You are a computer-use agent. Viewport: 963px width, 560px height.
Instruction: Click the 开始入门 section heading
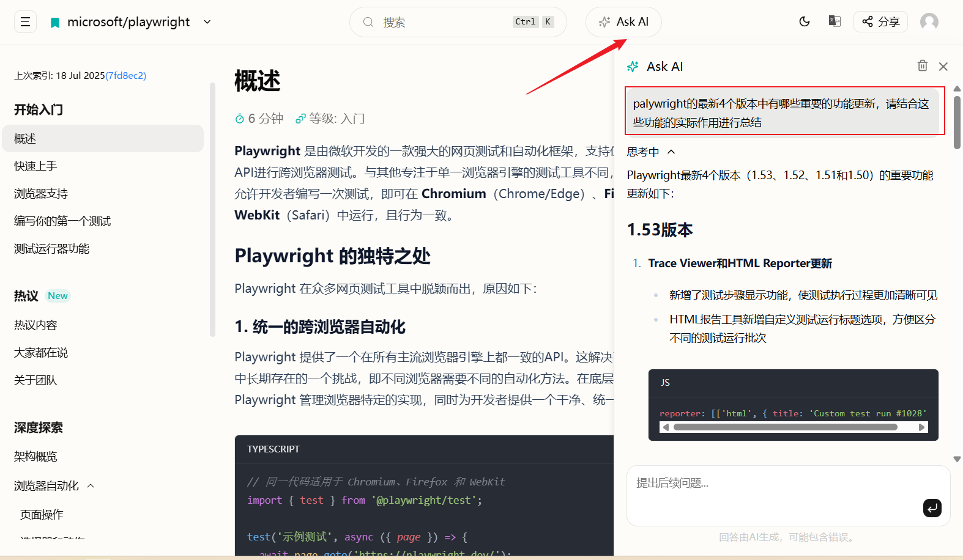tap(39, 110)
